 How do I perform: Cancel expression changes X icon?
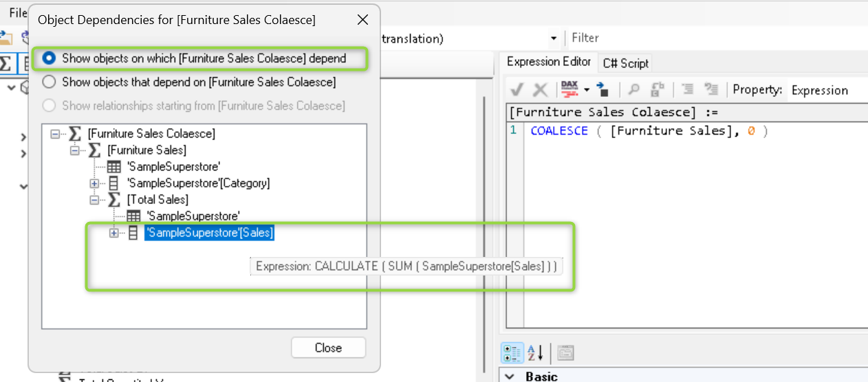[x=541, y=89]
